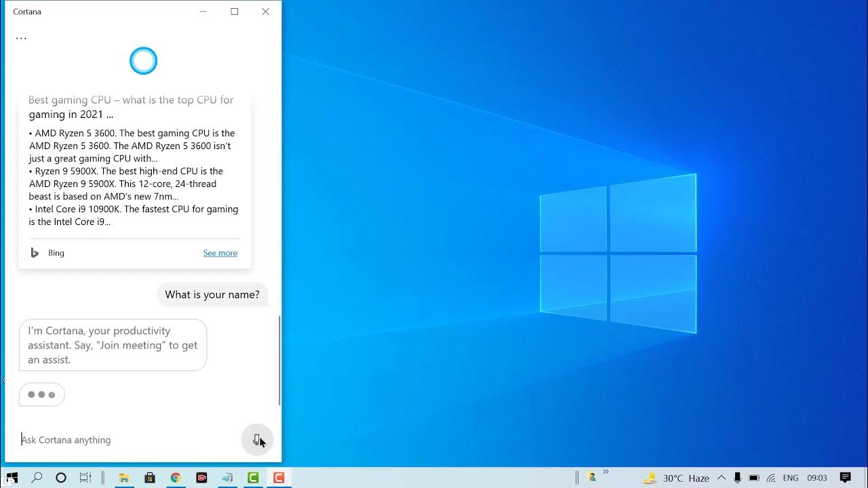Image resolution: width=868 pixels, height=488 pixels.
Task: Launch Microsoft Store from taskbar
Action: click(x=150, y=478)
